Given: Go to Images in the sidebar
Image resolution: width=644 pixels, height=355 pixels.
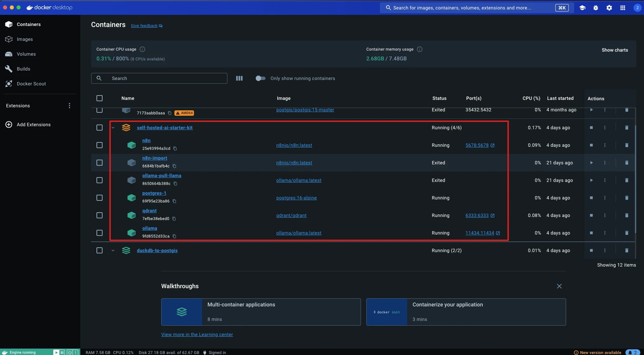Looking at the screenshot, I should 25,39.
